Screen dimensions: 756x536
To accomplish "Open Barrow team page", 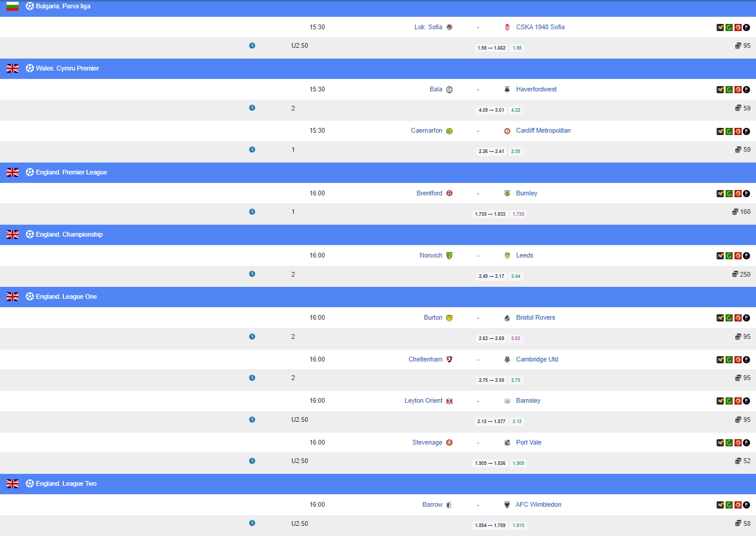I will click(433, 504).
